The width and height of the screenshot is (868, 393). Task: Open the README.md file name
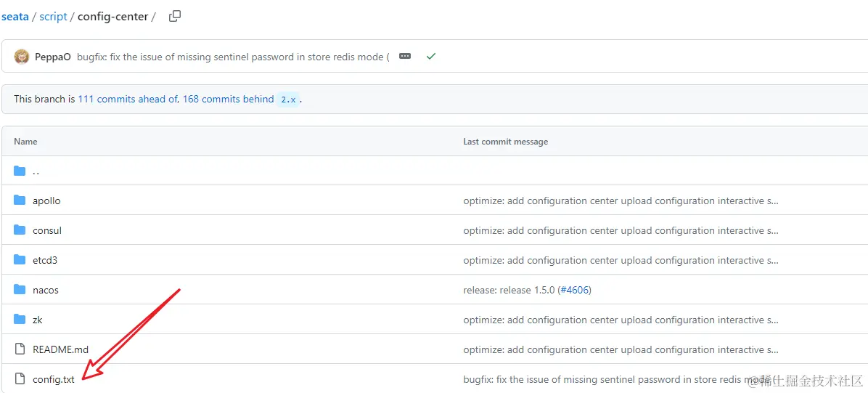60,349
